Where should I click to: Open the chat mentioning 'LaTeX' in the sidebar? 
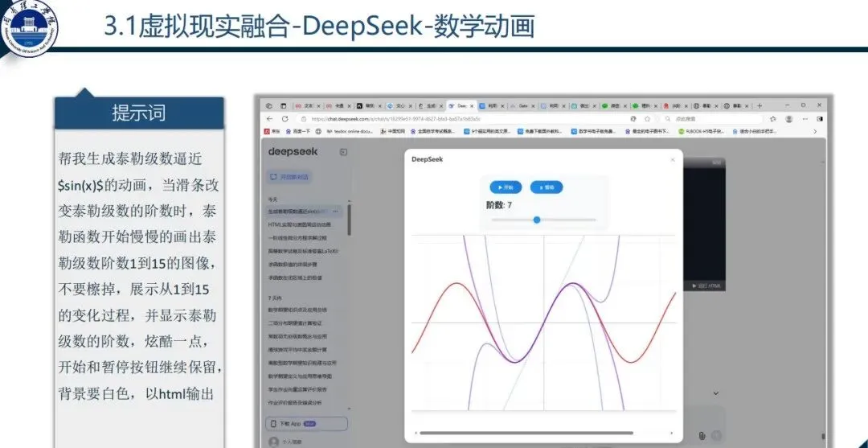(303, 251)
